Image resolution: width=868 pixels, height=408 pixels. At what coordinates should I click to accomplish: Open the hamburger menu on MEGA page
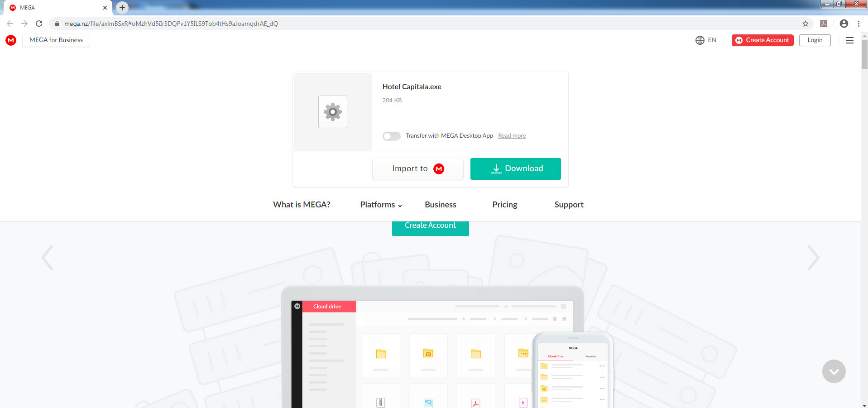coord(850,40)
